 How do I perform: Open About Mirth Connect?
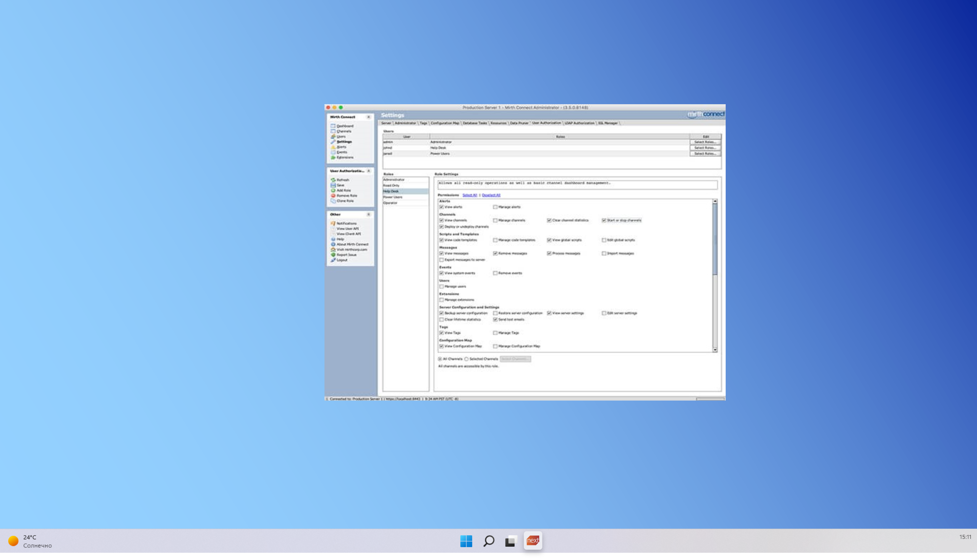click(x=350, y=244)
